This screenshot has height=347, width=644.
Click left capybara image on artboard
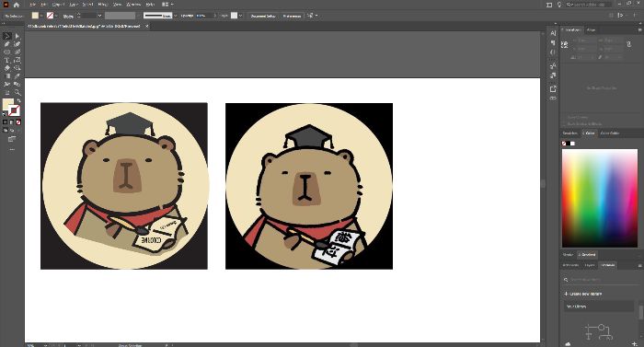(x=124, y=186)
